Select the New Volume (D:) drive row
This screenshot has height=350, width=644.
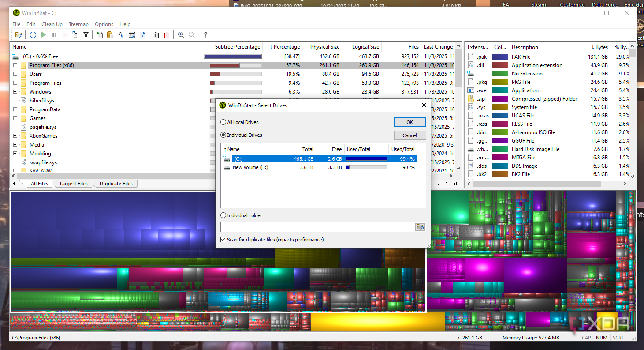pyautogui.click(x=319, y=167)
